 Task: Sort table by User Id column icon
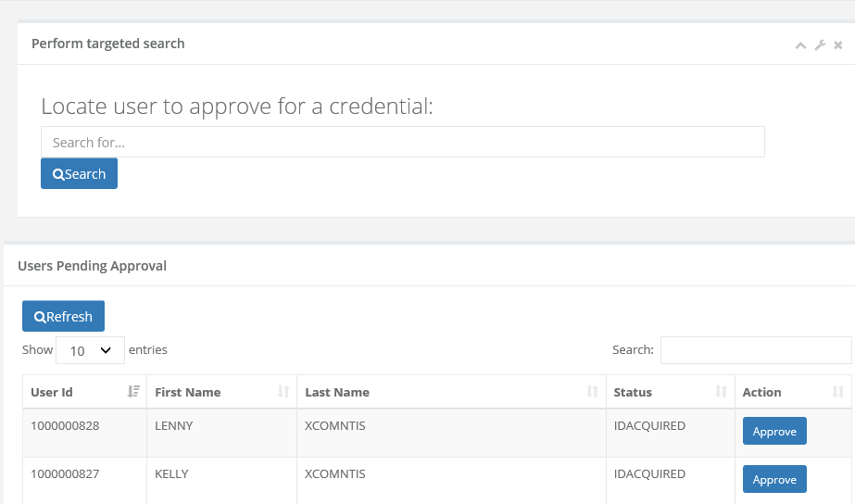pos(133,392)
